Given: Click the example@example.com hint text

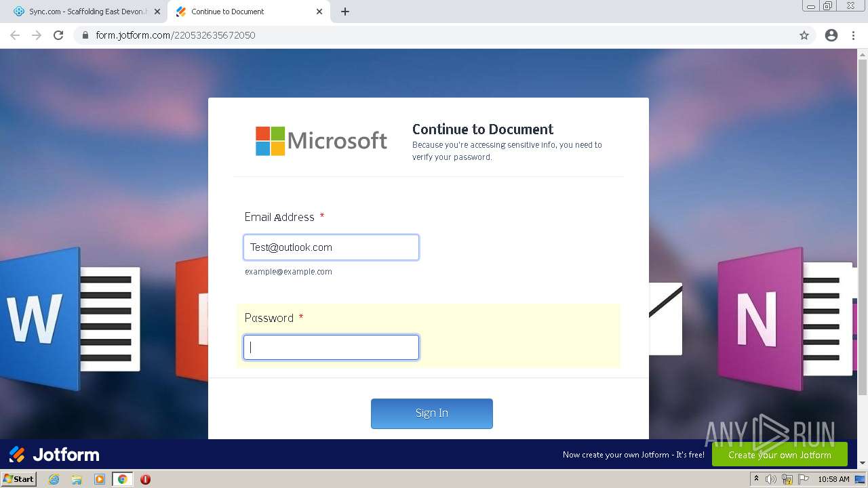Looking at the screenshot, I should click(288, 272).
